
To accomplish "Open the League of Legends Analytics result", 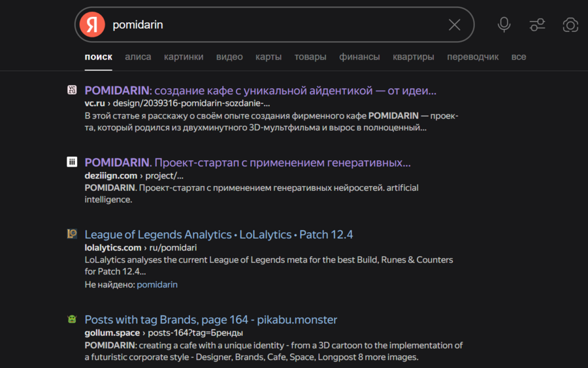I will coord(218,235).
